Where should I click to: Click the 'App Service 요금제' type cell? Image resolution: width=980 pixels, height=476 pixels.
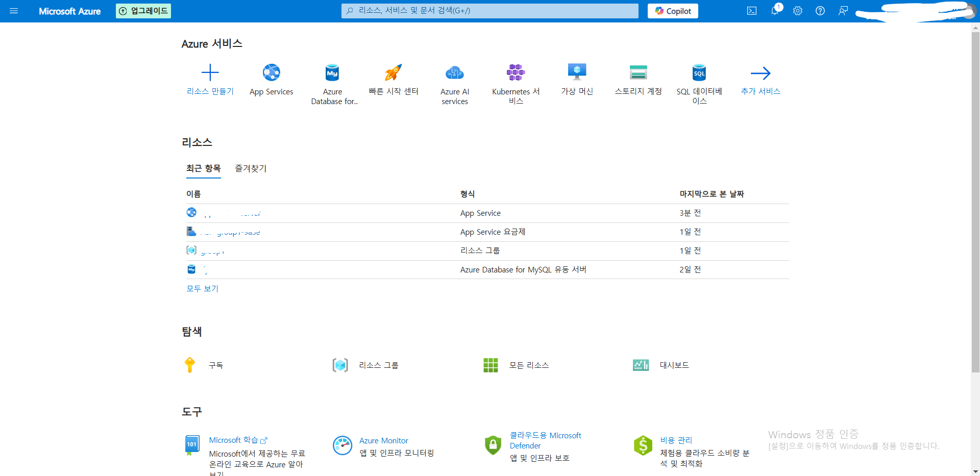point(493,232)
